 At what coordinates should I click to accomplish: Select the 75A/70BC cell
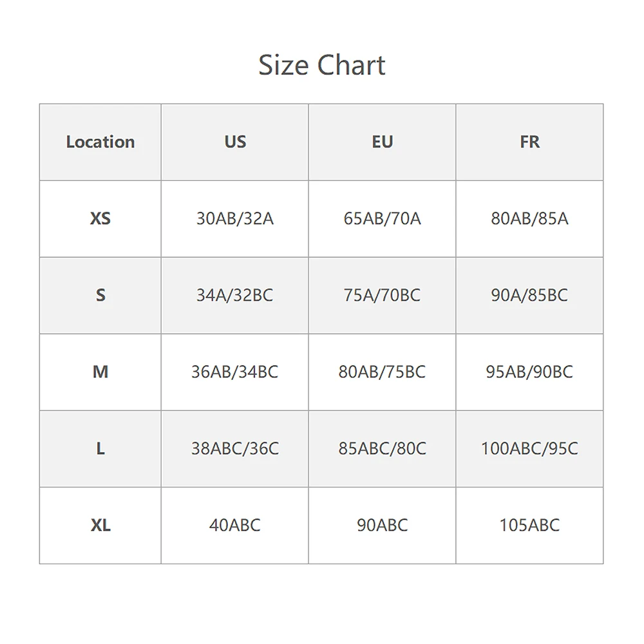pos(382,295)
